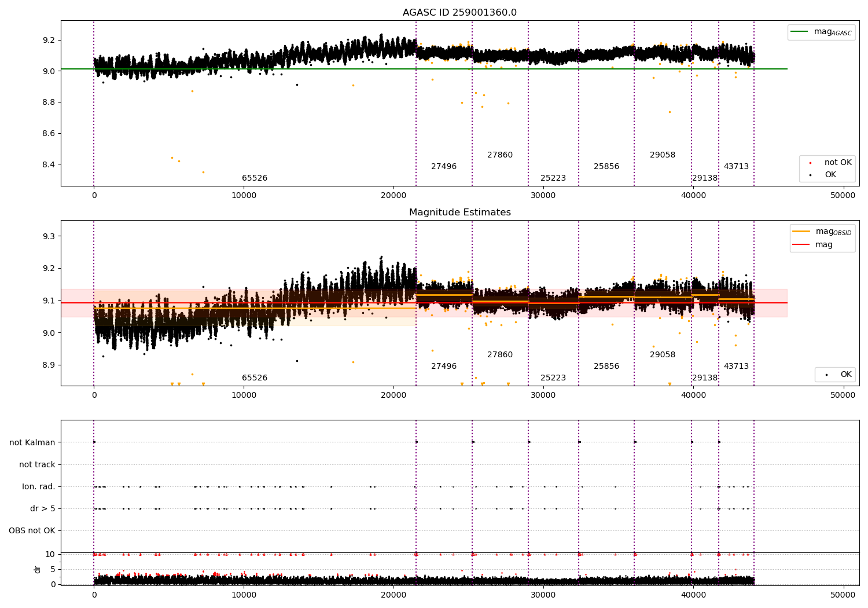The height and width of the screenshot is (608, 868).
Task: Click the vertical "dr" axis label
Action: click(x=38, y=569)
